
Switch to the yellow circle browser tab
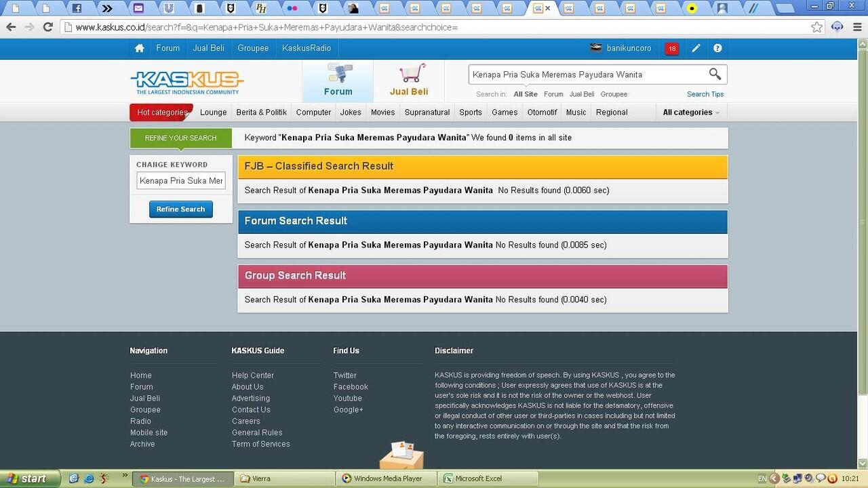pos(692,9)
